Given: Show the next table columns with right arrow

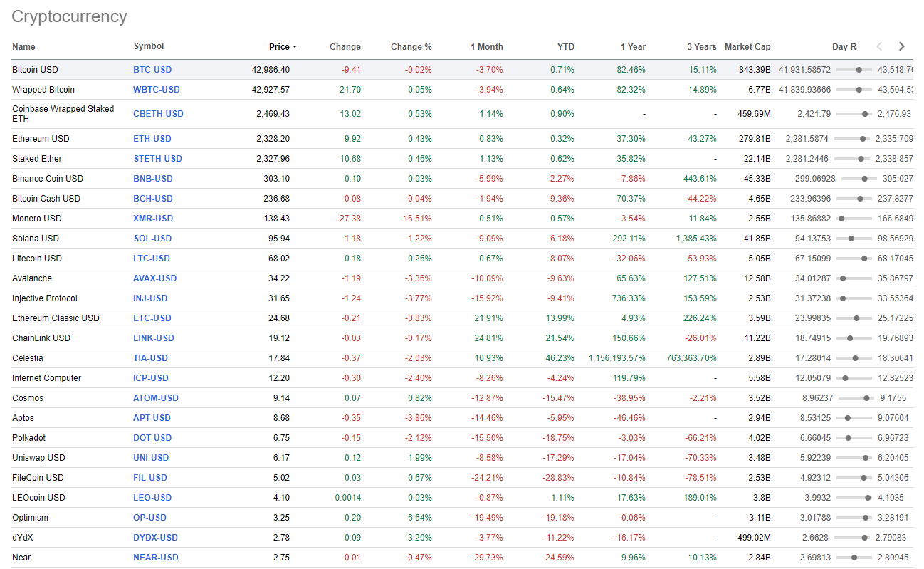Looking at the screenshot, I should point(902,46).
